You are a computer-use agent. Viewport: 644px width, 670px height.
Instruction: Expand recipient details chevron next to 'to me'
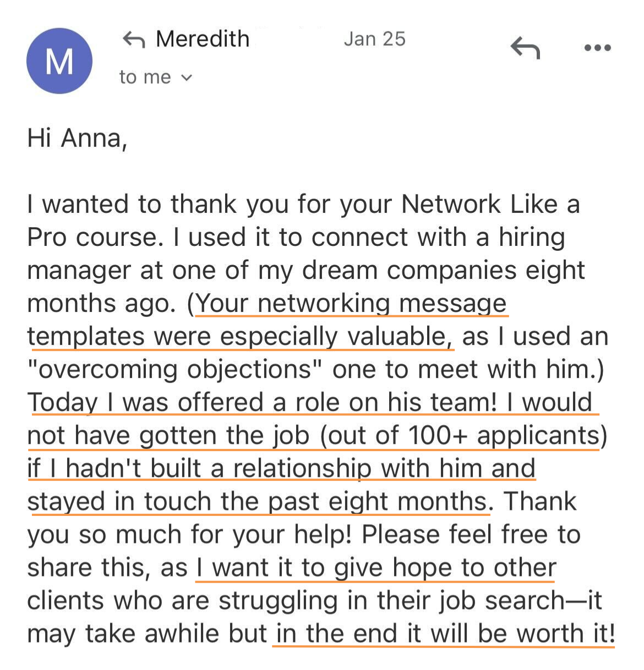[187, 78]
